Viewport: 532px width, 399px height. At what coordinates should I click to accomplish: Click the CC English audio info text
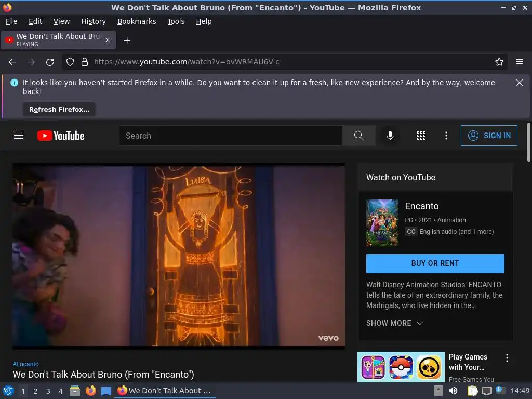pos(449,232)
